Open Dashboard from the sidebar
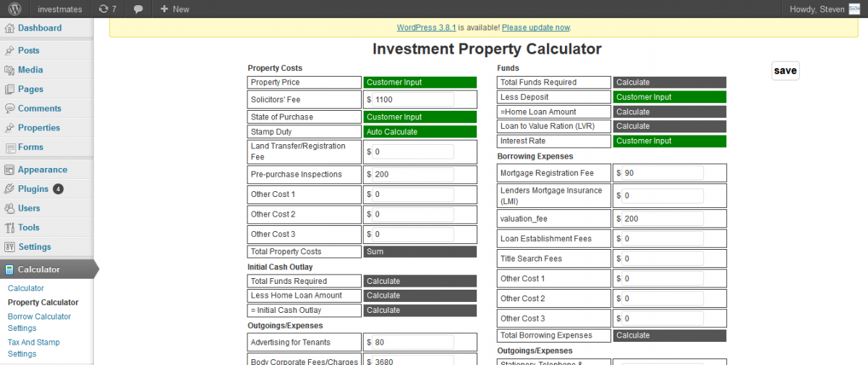Image resolution: width=868 pixels, height=365 pixels. [x=39, y=28]
